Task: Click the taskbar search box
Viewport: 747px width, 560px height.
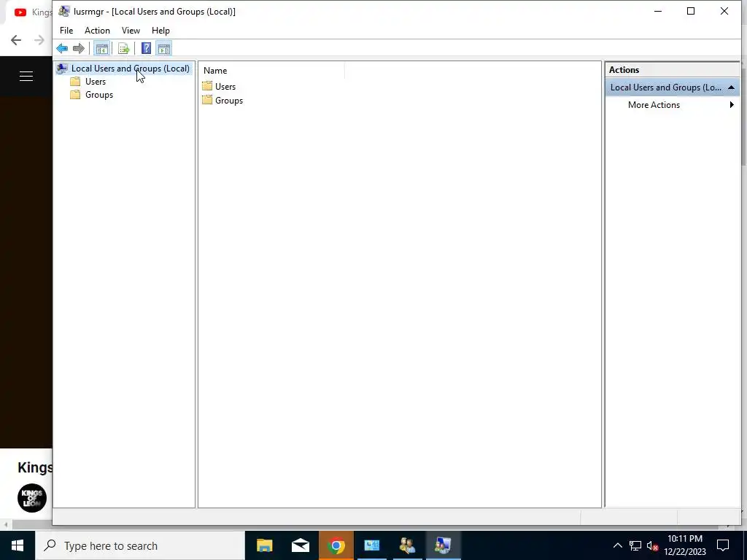Action: 139,545
